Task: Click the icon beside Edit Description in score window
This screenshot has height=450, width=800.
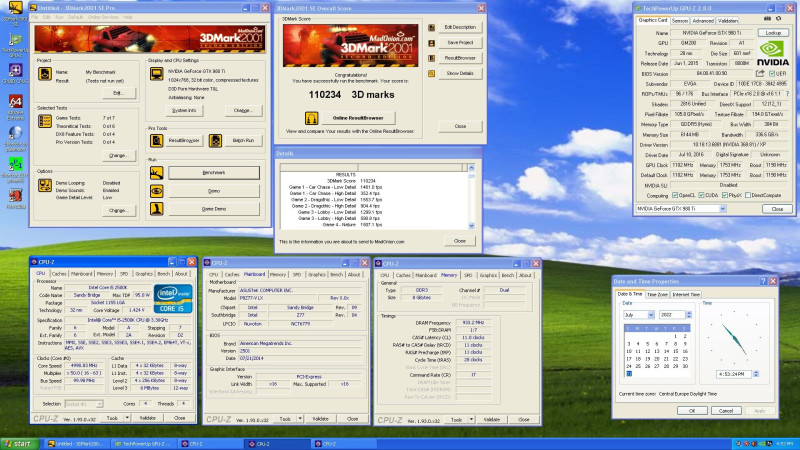Action: coord(432,28)
